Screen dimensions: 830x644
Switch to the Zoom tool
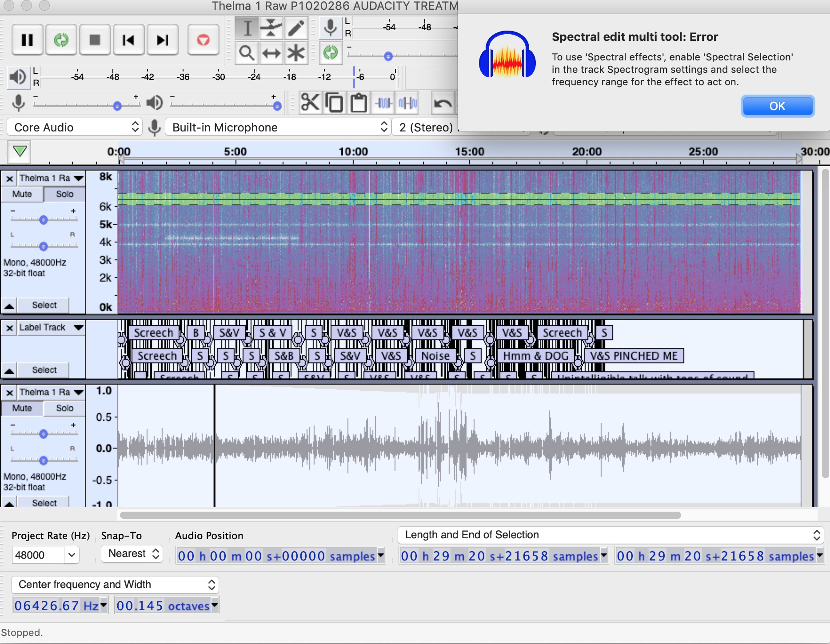pyautogui.click(x=247, y=53)
